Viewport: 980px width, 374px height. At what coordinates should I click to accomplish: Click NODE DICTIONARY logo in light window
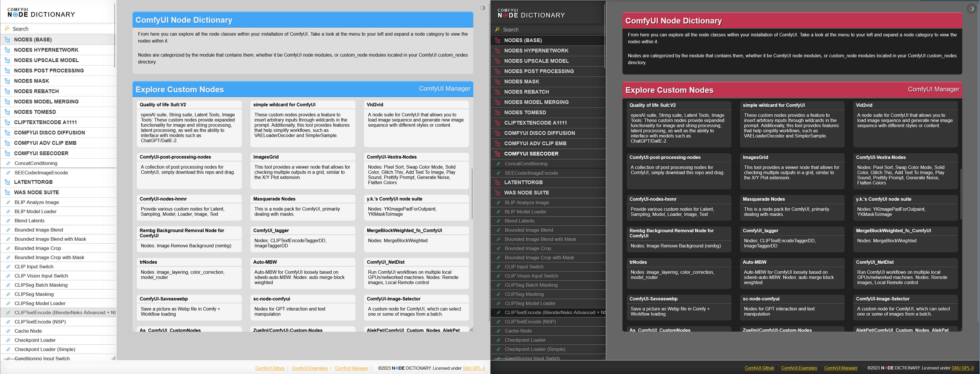click(x=41, y=13)
